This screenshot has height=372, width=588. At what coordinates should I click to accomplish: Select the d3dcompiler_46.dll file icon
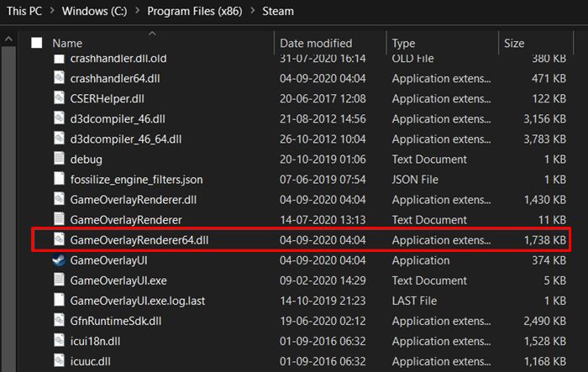click(59, 118)
